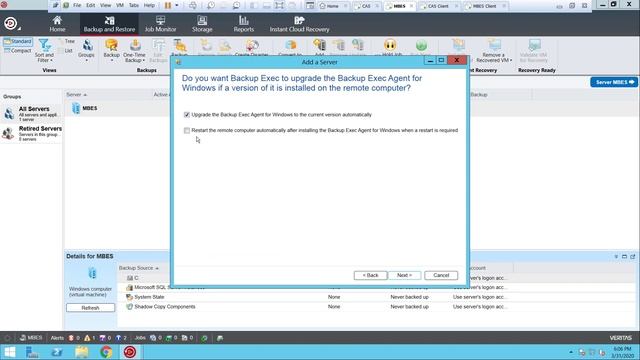
Task: Open the VM menu in VMware menu bar
Action: point(120,5)
